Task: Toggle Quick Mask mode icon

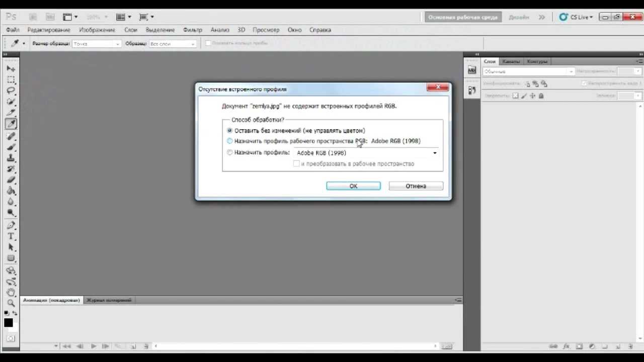Action: 11,338
